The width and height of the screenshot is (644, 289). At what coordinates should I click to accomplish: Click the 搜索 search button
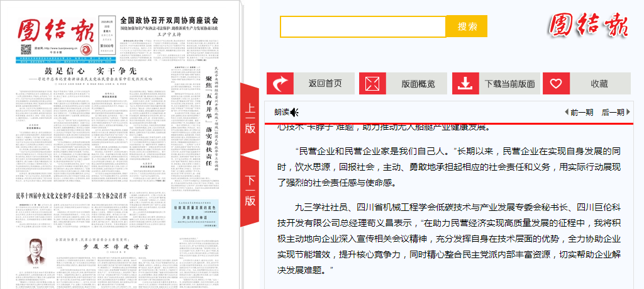tap(467, 26)
